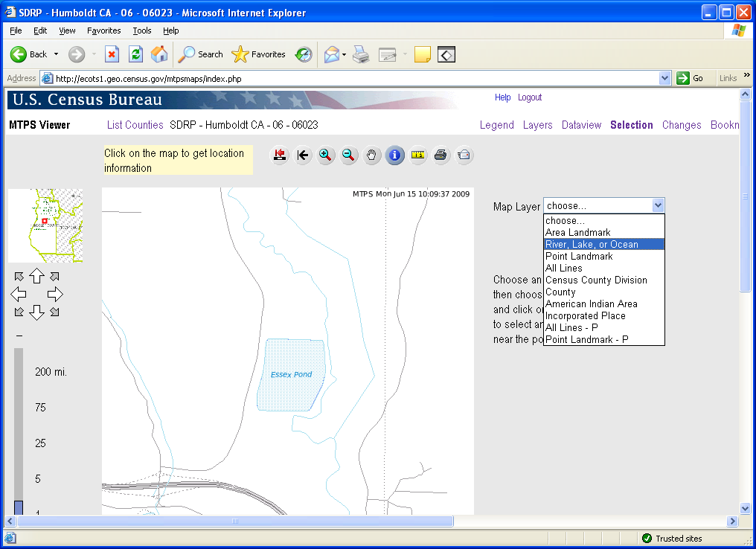The height and width of the screenshot is (549, 756).
Task: Click the previous extent back arrow icon
Action: 302,155
